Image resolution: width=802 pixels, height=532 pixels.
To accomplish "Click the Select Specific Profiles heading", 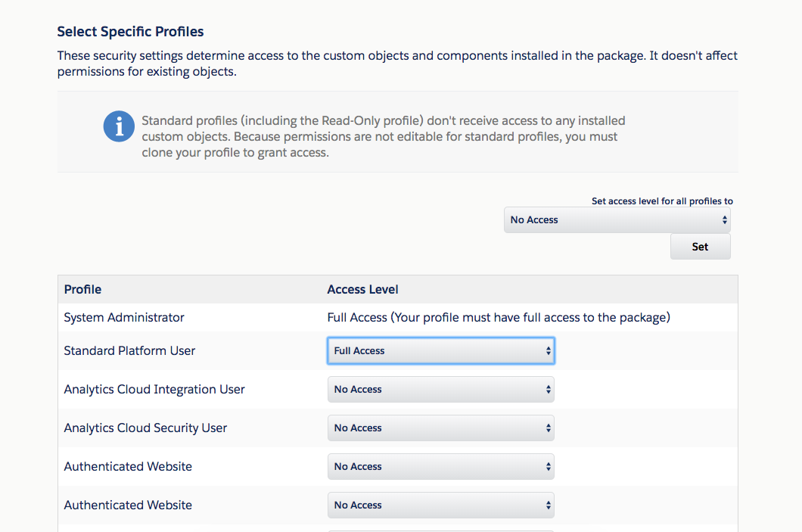I will pyautogui.click(x=130, y=32).
